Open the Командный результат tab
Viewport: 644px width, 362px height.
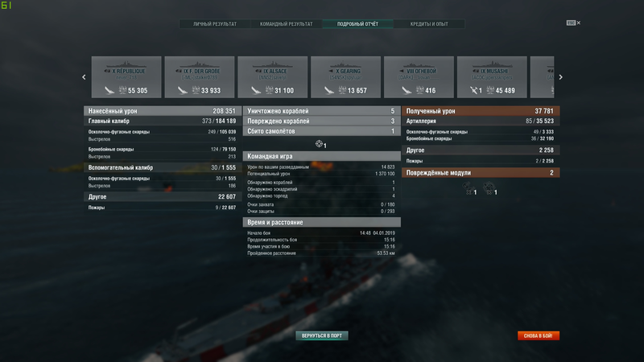[287, 24]
